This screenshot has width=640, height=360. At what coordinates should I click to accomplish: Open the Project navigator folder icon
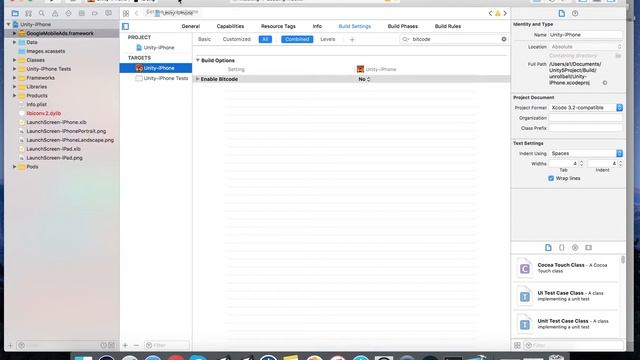click(15, 13)
